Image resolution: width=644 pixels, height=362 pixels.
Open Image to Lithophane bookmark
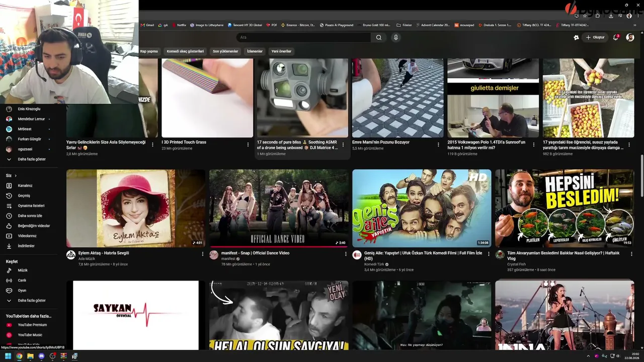[206, 25]
